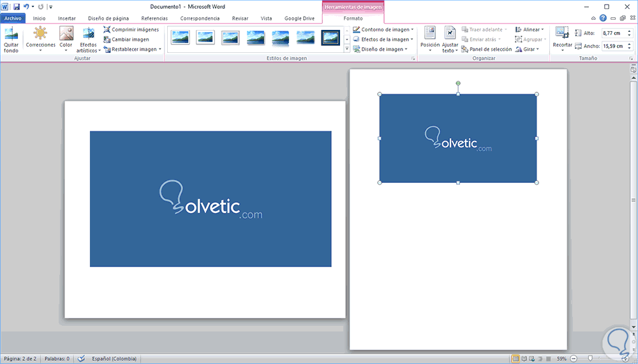
Task: Switch to the Correspondencia tab
Action: click(x=200, y=18)
